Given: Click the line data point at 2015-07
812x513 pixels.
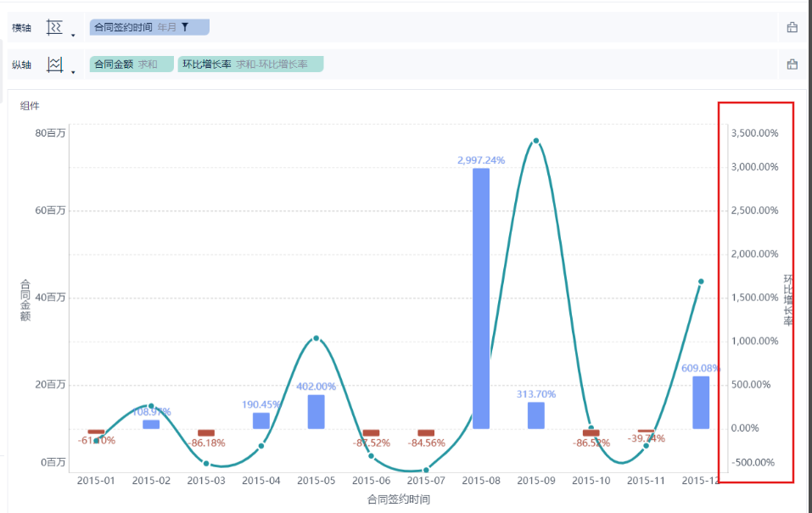Looking at the screenshot, I should point(426,470).
